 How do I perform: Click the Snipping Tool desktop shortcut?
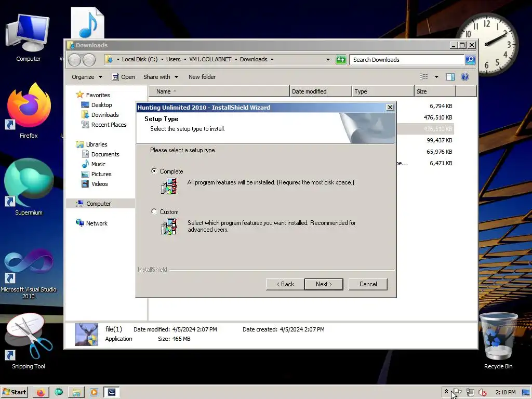28,341
